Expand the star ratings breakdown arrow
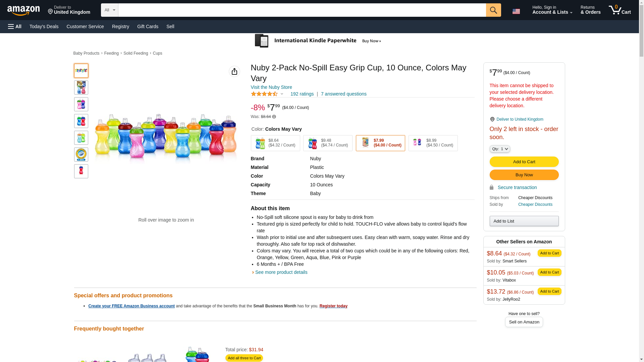Screen dimensions: 644x362 (x=282, y=94)
